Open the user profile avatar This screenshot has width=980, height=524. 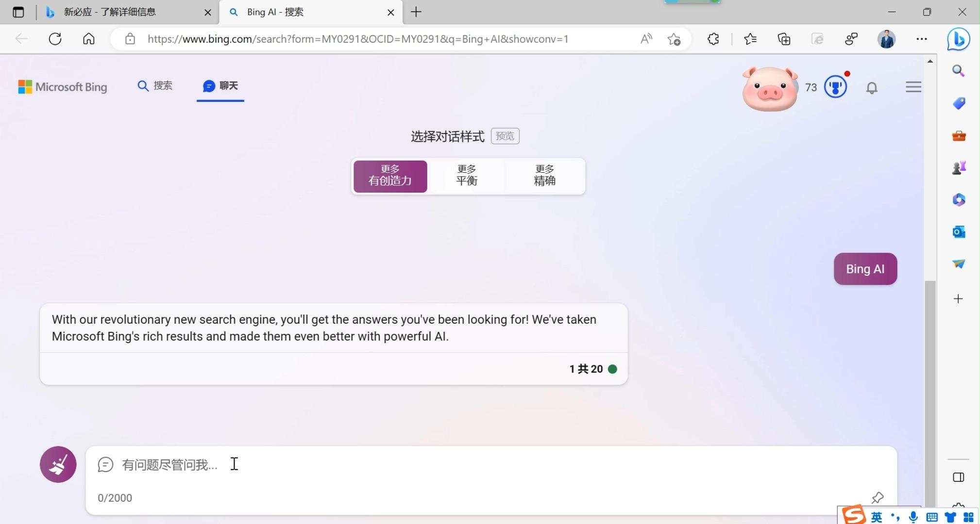[x=887, y=39]
